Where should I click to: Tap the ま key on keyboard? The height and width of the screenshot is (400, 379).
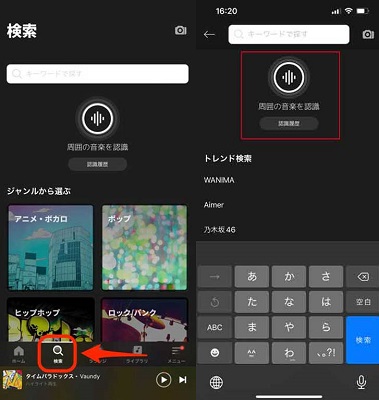[252, 327]
